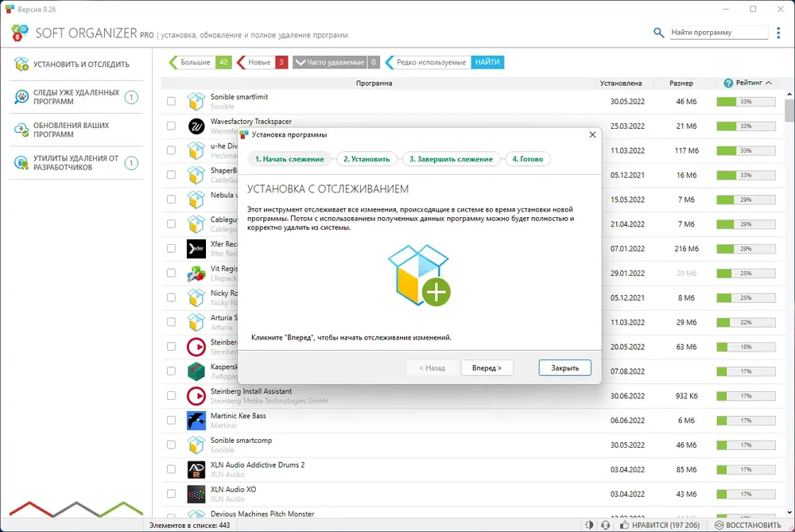Click Steinberg Install Assistant rating bar
This screenshot has height=532, width=795.
tap(746, 395)
